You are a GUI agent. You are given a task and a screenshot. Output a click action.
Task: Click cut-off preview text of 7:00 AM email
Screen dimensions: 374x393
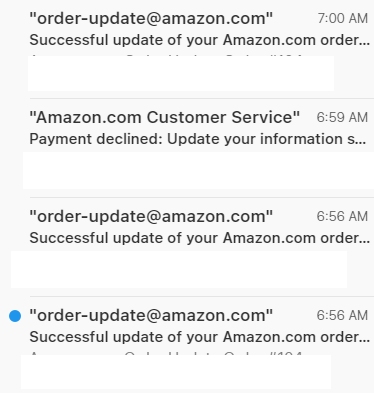tap(166, 55)
